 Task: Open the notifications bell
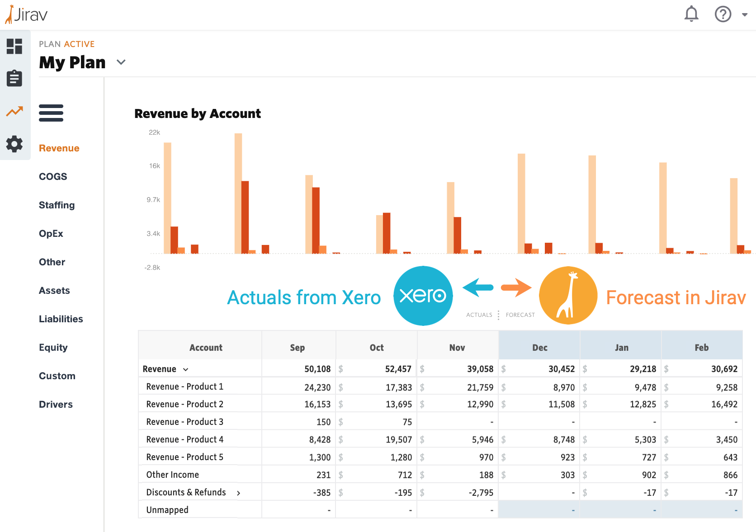point(691,14)
